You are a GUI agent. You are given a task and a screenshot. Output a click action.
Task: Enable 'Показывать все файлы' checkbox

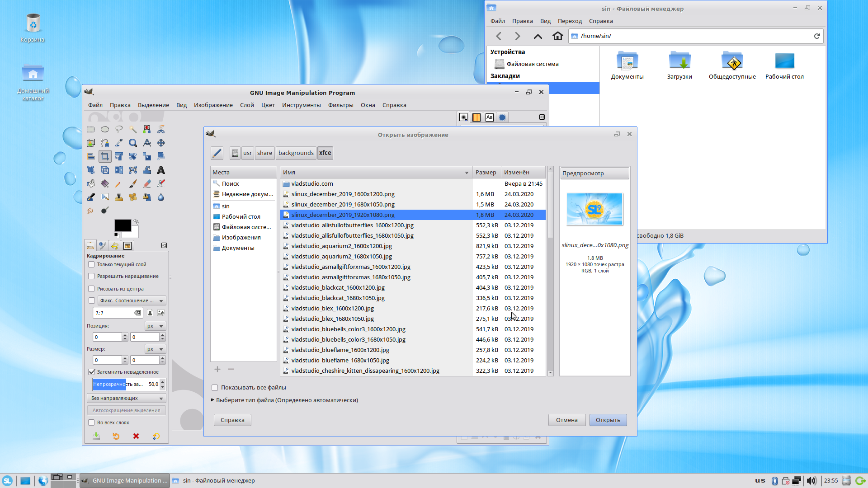215,388
